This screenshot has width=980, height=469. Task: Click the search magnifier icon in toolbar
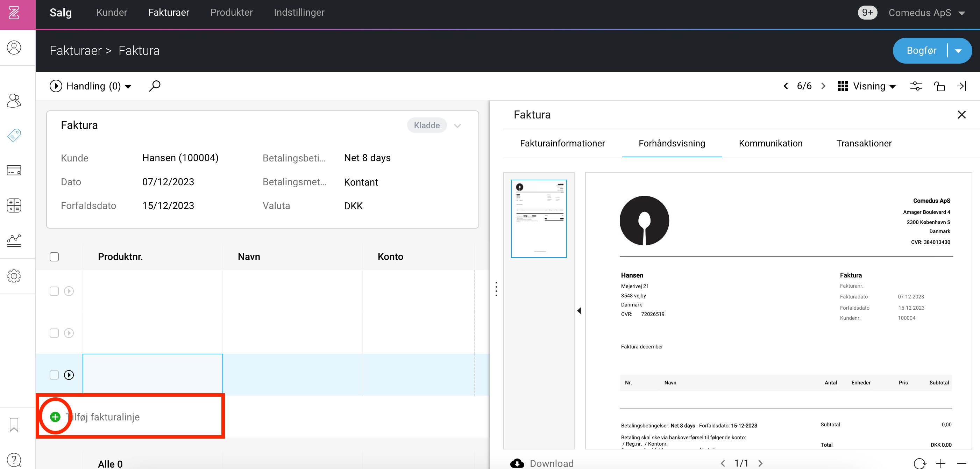click(x=155, y=86)
